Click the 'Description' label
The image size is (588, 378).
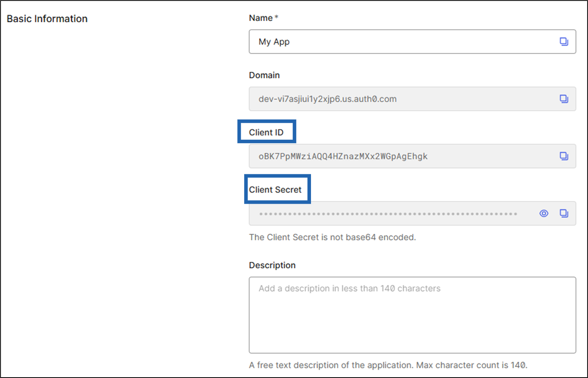[x=272, y=265]
